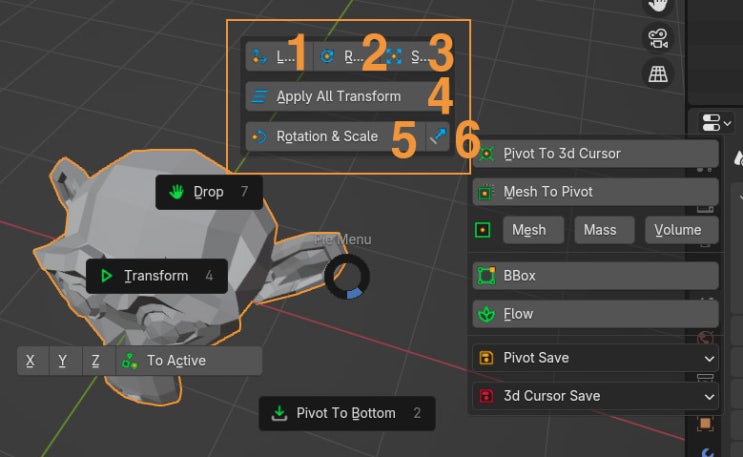Click the pan view hand icon

coord(657,5)
